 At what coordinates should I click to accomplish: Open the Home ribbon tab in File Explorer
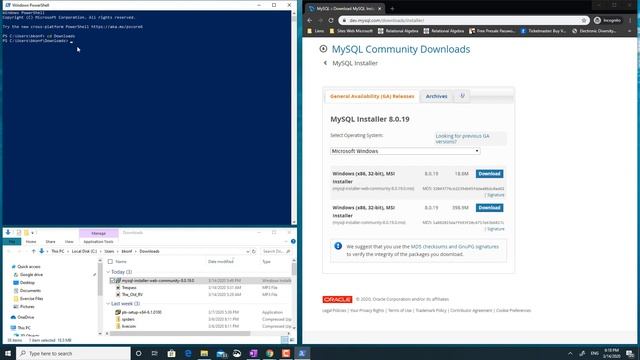(31, 242)
